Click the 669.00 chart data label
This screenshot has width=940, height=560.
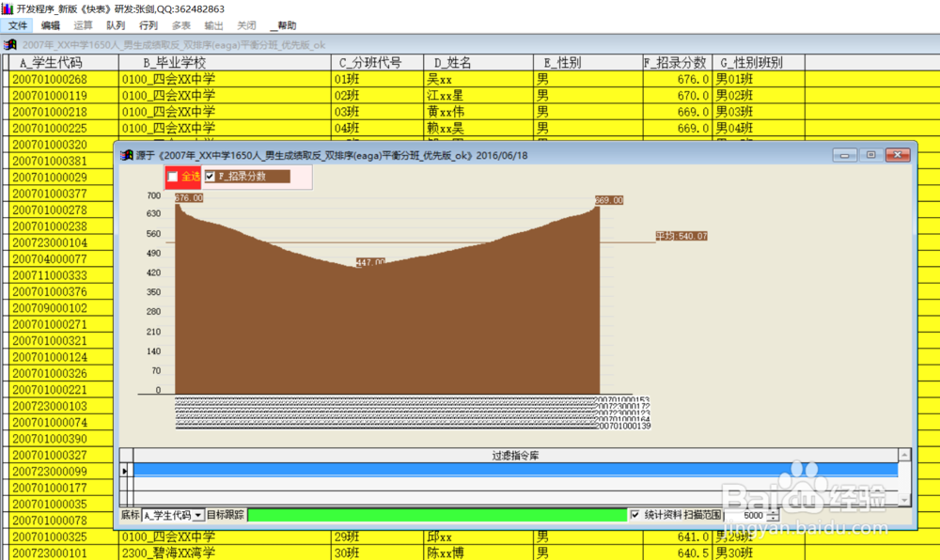(609, 200)
